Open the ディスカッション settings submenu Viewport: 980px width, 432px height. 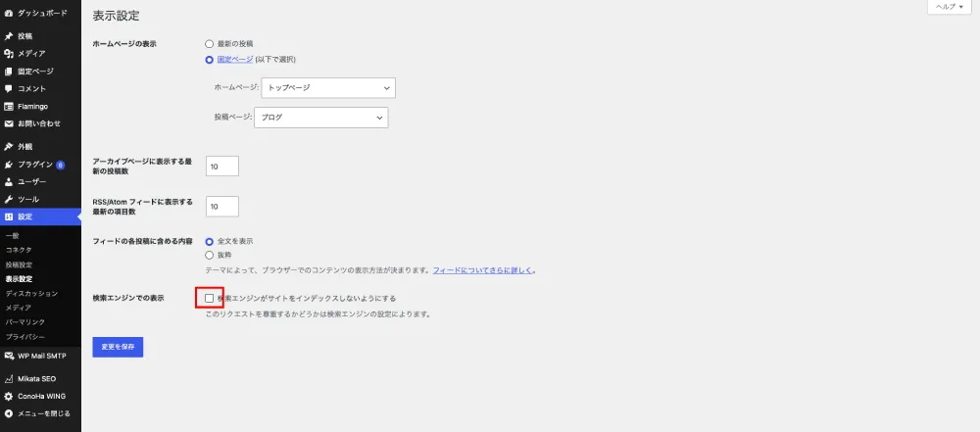point(31,294)
